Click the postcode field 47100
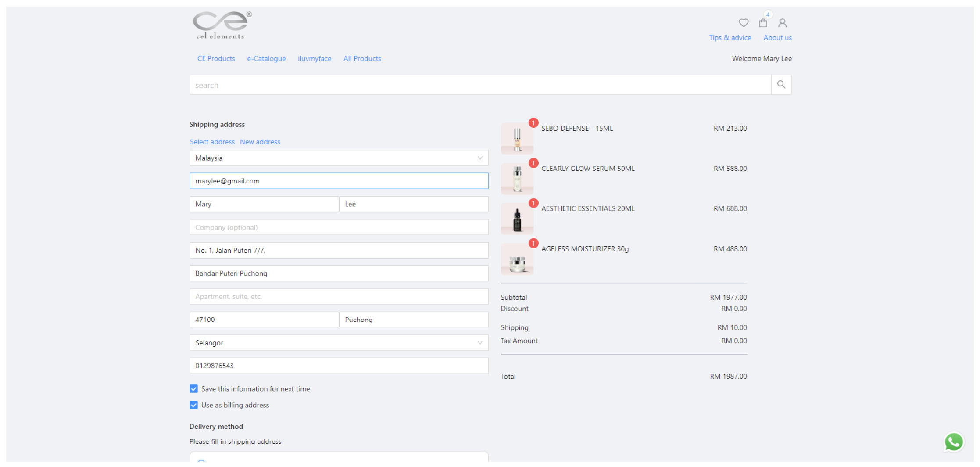The image size is (980, 467). 264,320
